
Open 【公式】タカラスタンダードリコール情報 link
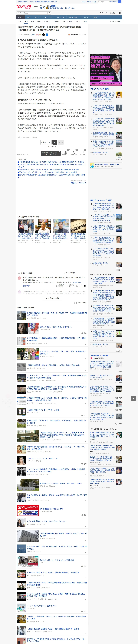pos(43,410)
